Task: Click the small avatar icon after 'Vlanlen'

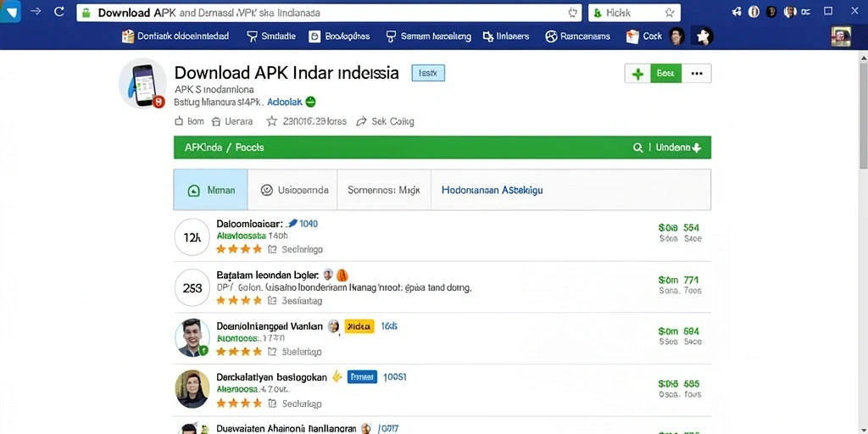Action: [333, 326]
